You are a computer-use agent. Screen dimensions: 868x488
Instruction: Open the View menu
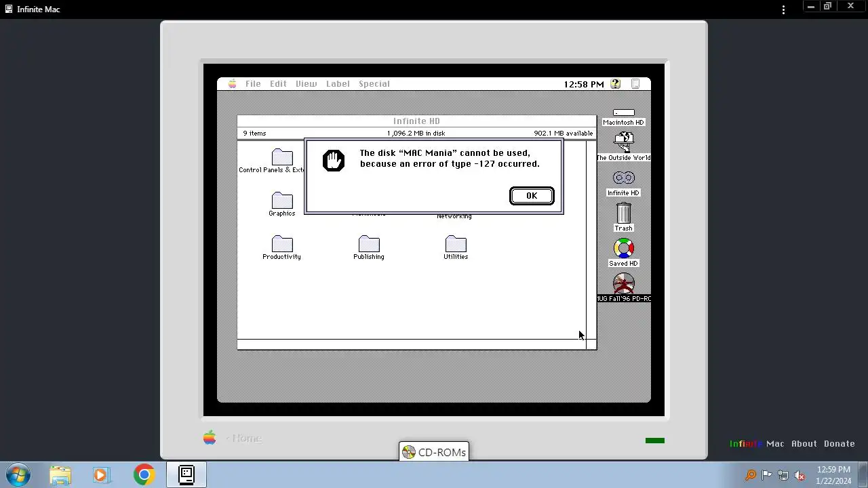306,84
